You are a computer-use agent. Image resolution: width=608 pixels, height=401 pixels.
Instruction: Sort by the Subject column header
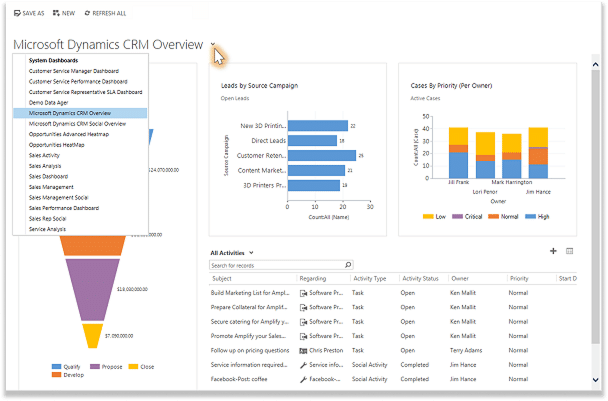pos(222,278)
